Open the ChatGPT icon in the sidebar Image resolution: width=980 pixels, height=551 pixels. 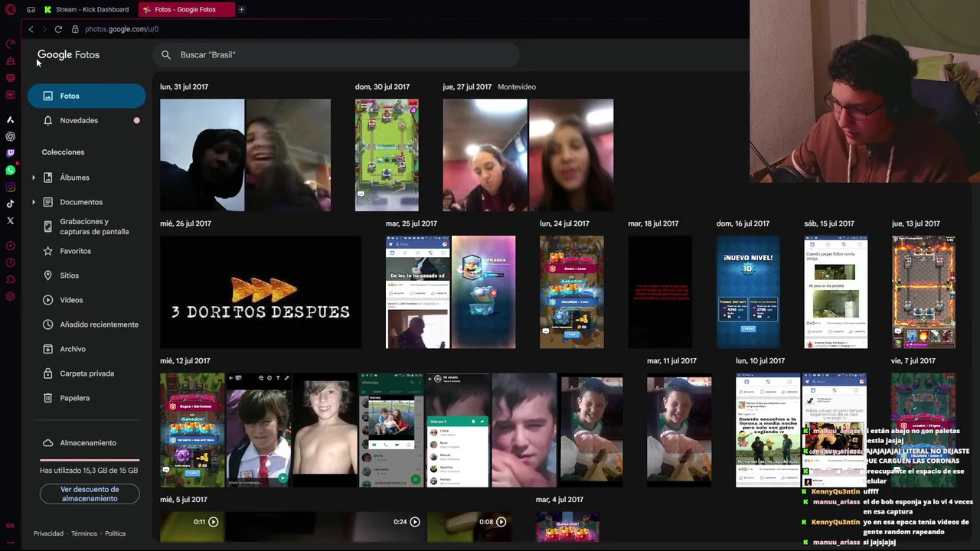coord(10,137)
